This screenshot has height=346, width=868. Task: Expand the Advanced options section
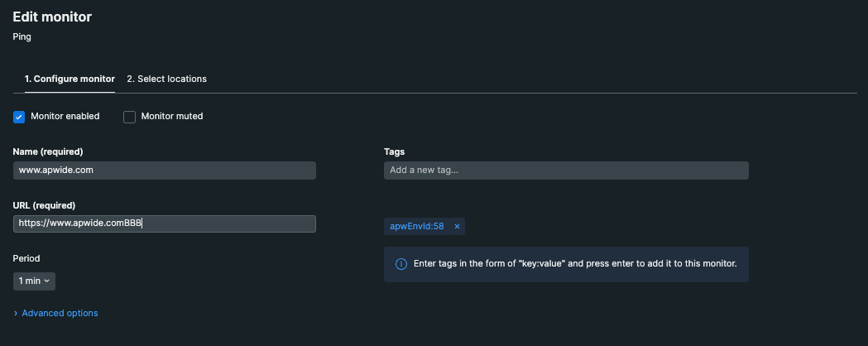click(x=60, y=314)
